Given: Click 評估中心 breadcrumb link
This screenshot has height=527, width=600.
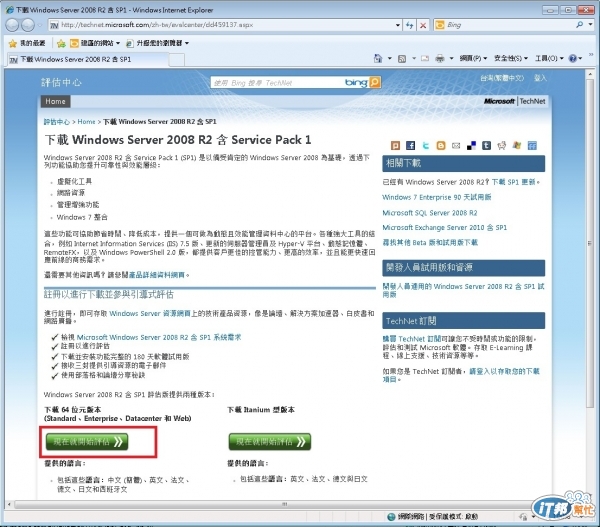Looking at the screenshot, I should [57, 122].
